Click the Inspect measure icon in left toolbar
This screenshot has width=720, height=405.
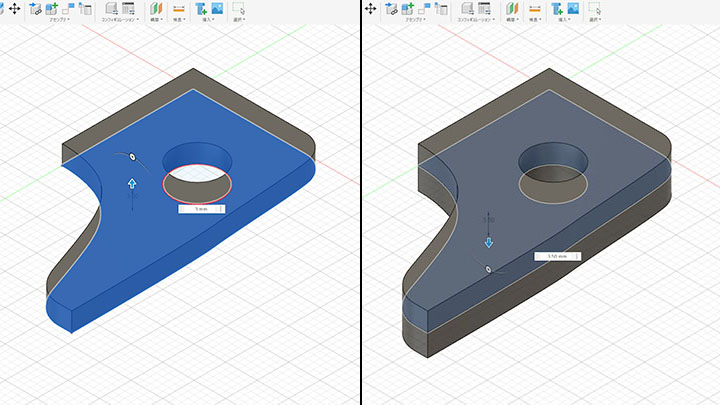tap(179, 9)
